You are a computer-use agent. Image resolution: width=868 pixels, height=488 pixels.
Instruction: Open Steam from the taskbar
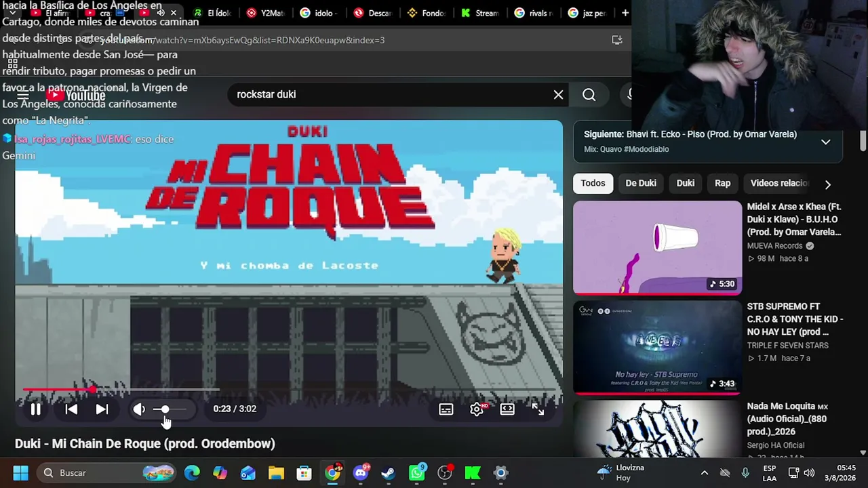tap(389, 473)
